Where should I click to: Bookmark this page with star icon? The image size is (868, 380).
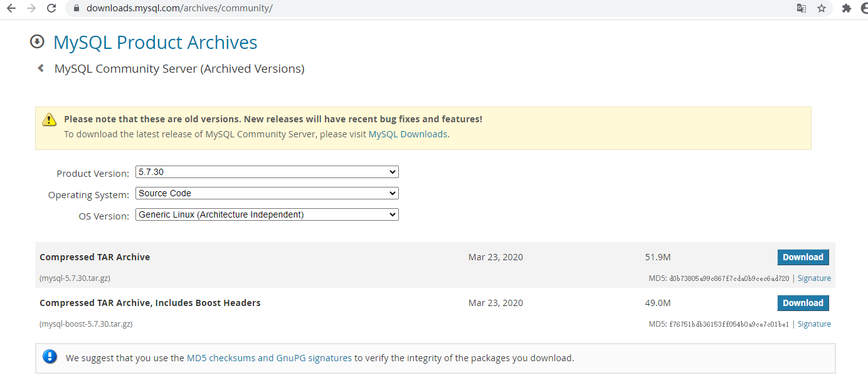821,8
